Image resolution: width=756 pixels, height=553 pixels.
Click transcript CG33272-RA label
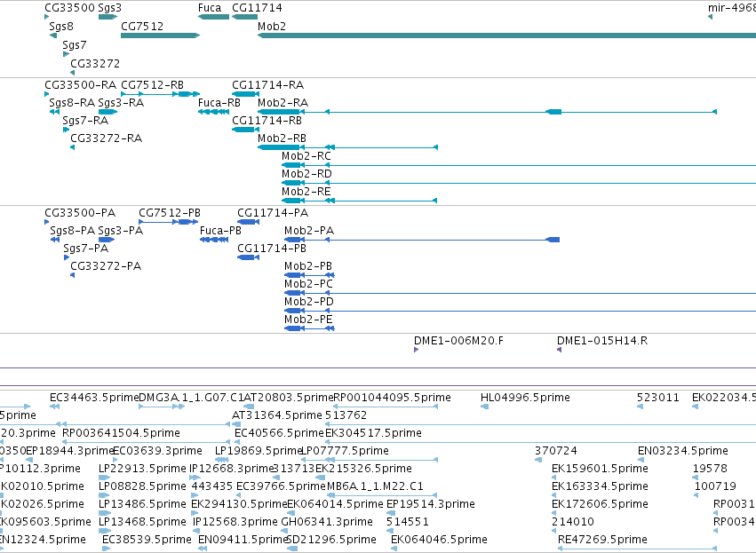coord(106,138)
